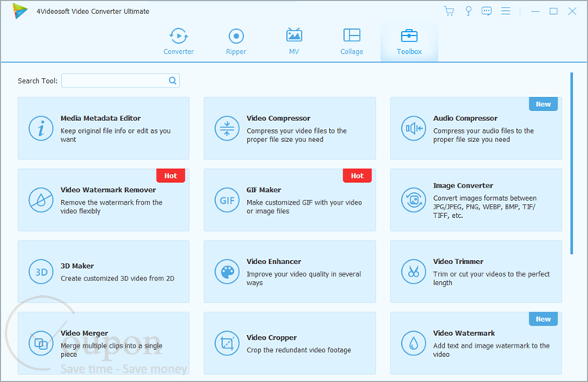Click the Video Watermark droplet icon
The image size is (588, 382).
(x=414, y=343)
